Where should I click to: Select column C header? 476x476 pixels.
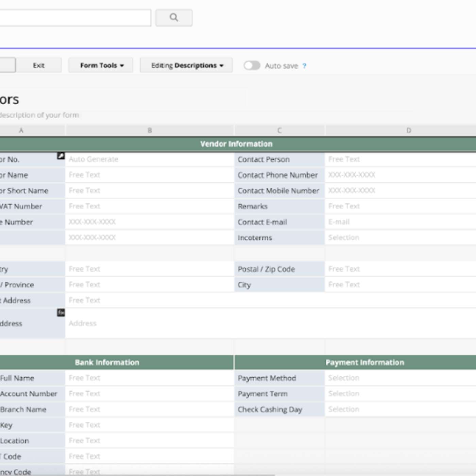(279, 130)
